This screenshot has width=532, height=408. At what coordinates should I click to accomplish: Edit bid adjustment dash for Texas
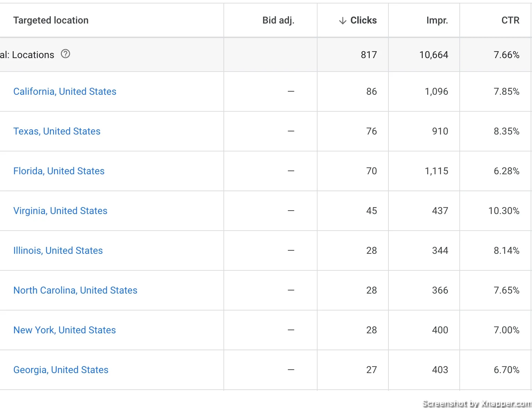tap(291, 131)
